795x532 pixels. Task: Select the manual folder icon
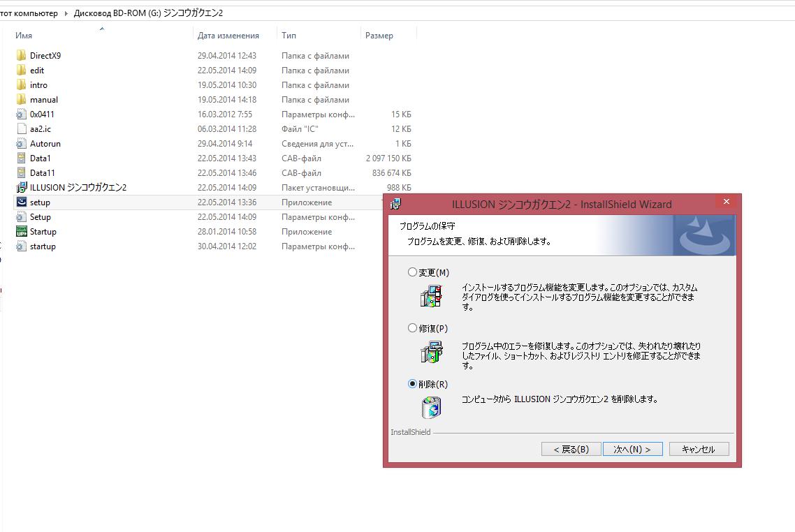coord(21,99)
